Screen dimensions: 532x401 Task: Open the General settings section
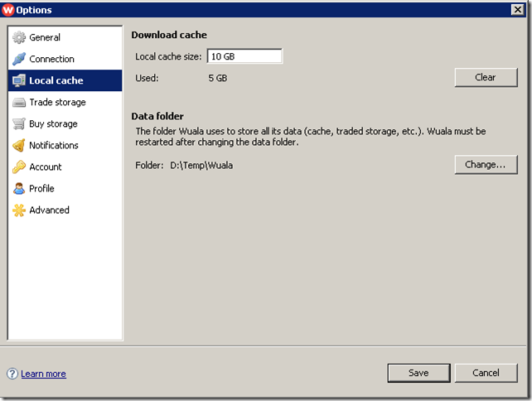click(x=65, y=37)
